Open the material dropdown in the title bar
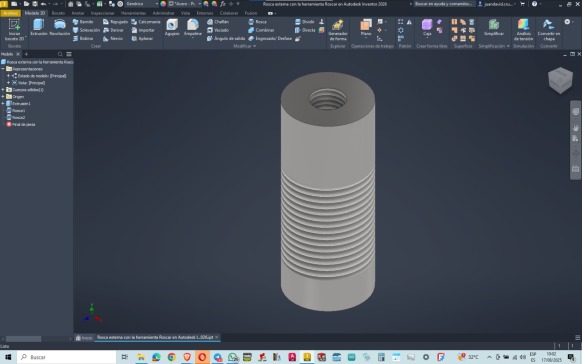 pos(185,4)
